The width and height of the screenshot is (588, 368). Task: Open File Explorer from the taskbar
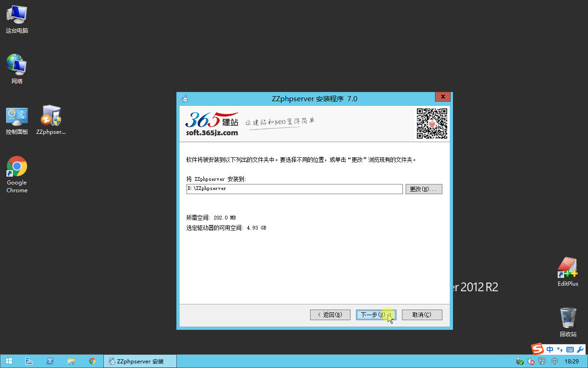[71, 361]
